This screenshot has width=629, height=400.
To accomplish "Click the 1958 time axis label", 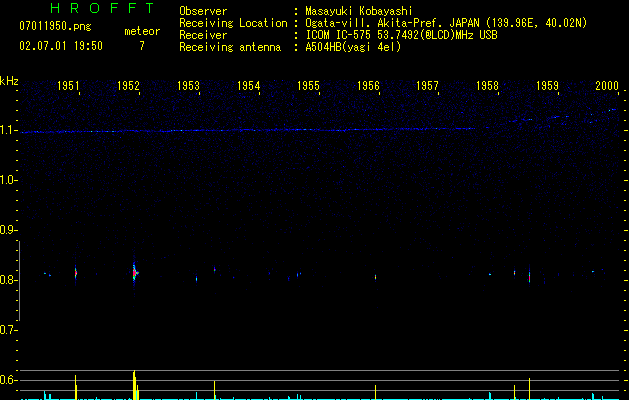I will pyautogui.click(x=487, y=85).
